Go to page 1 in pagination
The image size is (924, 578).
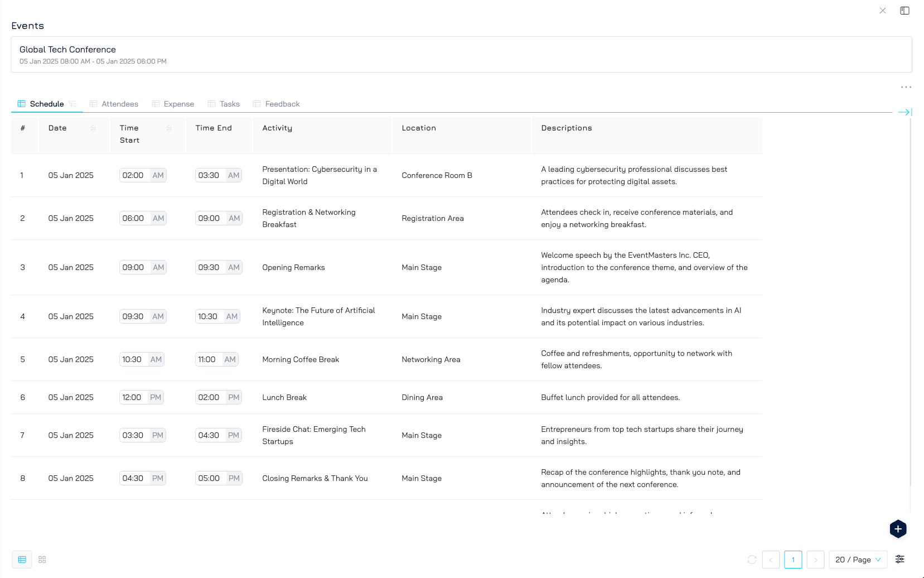(793, 560)
